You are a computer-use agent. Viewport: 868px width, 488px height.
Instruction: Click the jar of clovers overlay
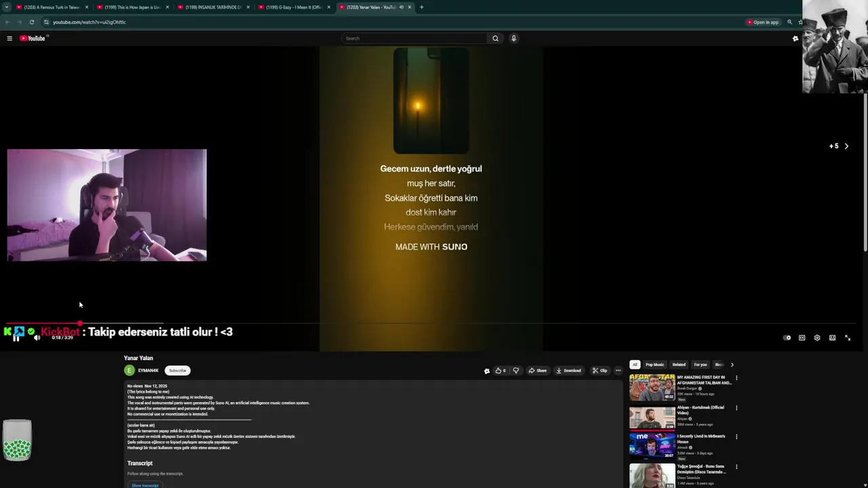click(x=17, y=440)
